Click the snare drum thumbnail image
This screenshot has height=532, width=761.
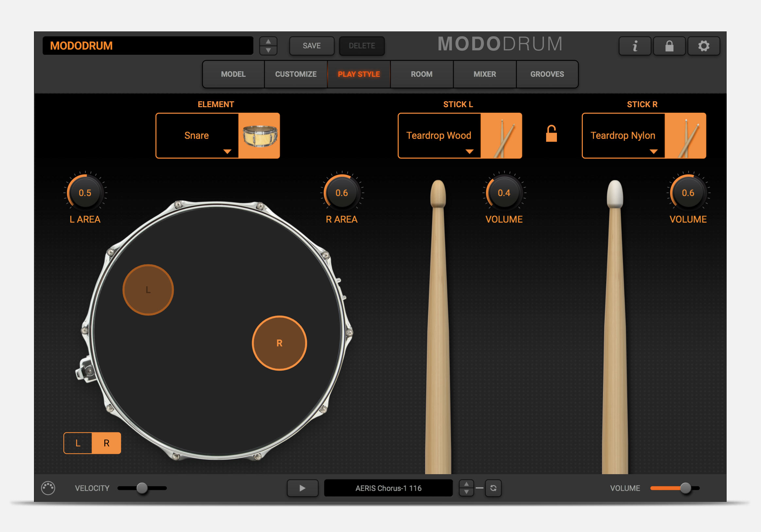coord(259,136)
